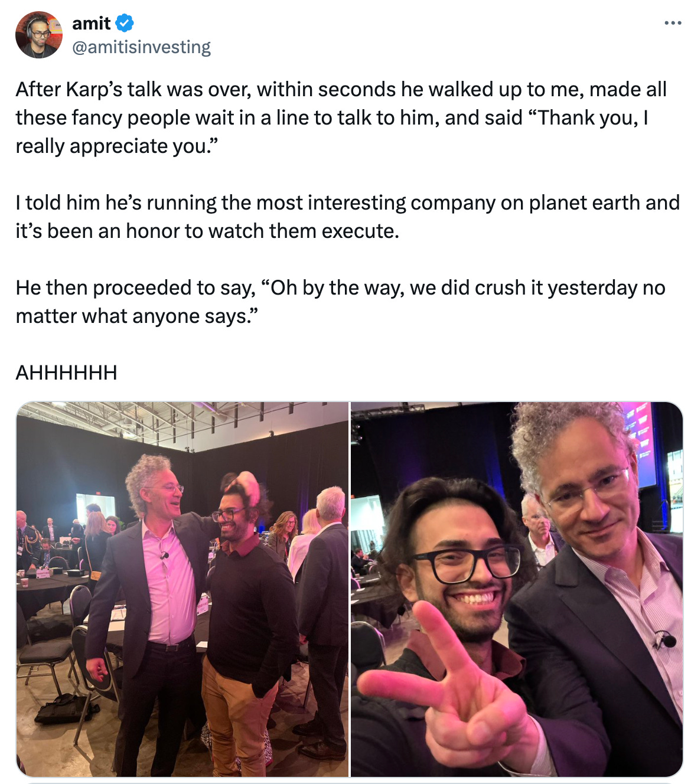Viewport: 691px width, 784px height.
Task: Open amit's round profile avatar
Action: (39, 35)
